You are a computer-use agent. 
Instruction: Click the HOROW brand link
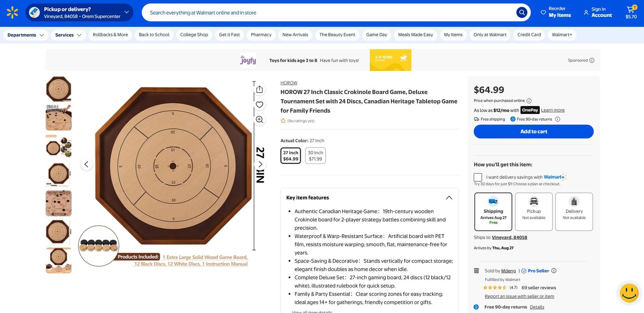(x=289, y=83)
